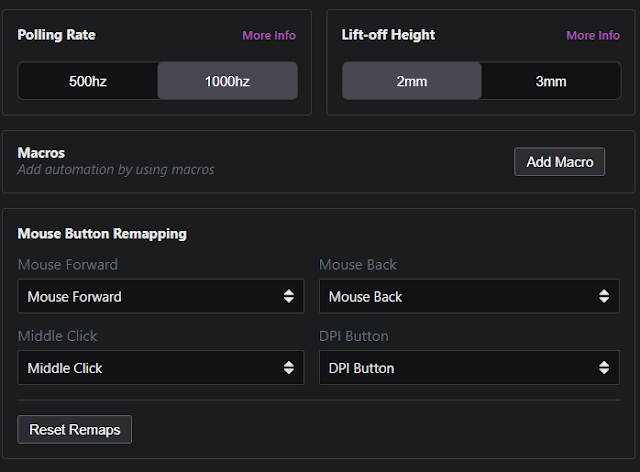The height and width of the screenshot is (472, 640).
Task: Click the Mouse Forward dropdown arrow icon
Action: point(288,297)
